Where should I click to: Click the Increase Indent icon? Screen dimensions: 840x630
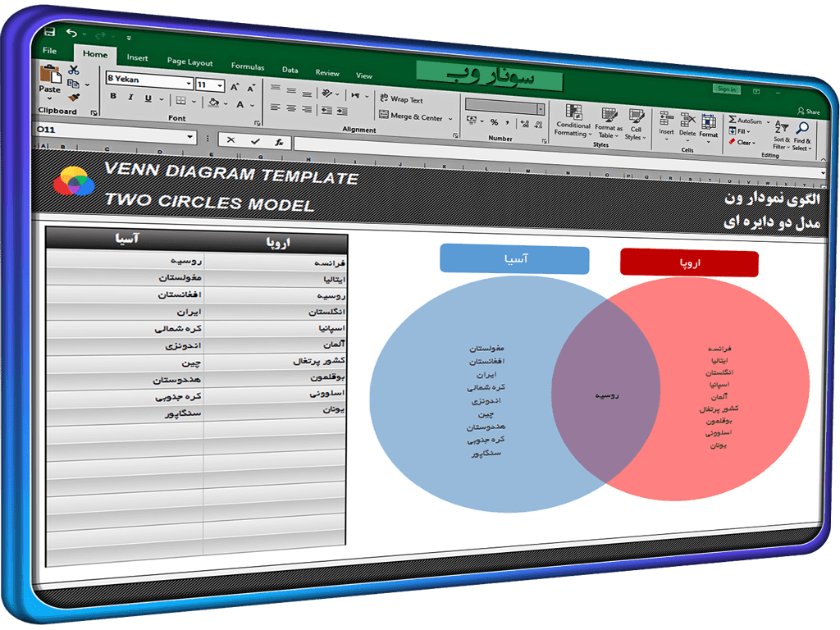point(342,112)
